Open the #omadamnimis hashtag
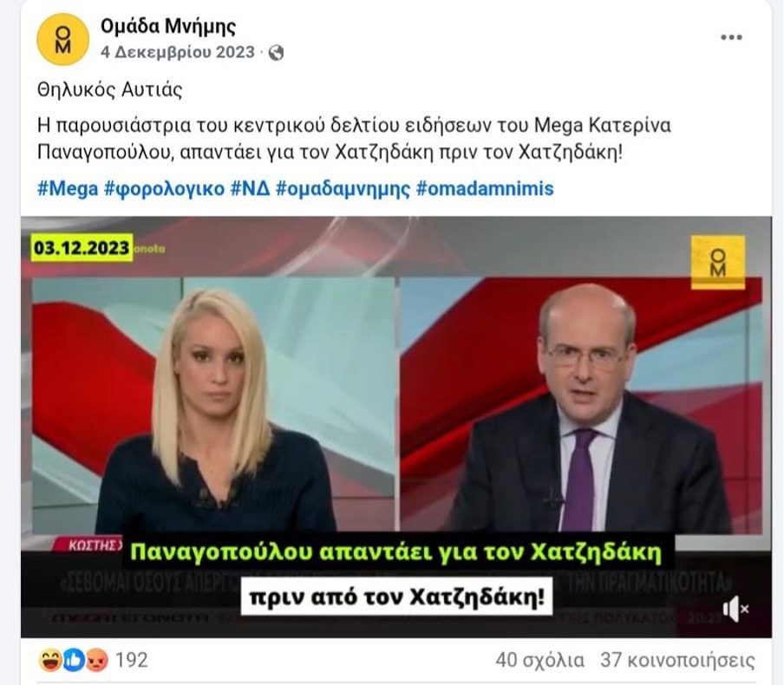The width and height of the screenshot is (784, 685). click(x=485, y=189)
